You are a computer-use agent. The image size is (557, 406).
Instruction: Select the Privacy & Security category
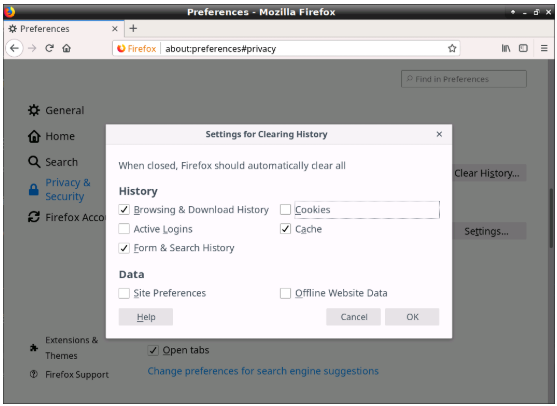(67, 189)
